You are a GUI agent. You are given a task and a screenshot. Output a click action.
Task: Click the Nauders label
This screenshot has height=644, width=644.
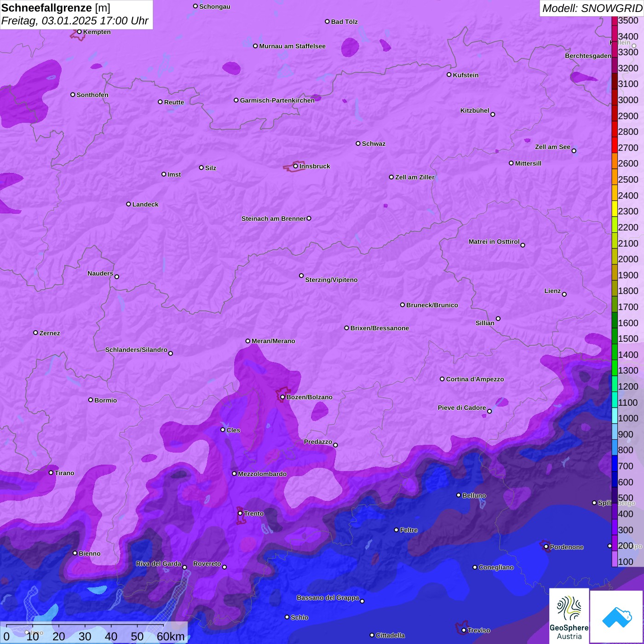tap(100, 273)
